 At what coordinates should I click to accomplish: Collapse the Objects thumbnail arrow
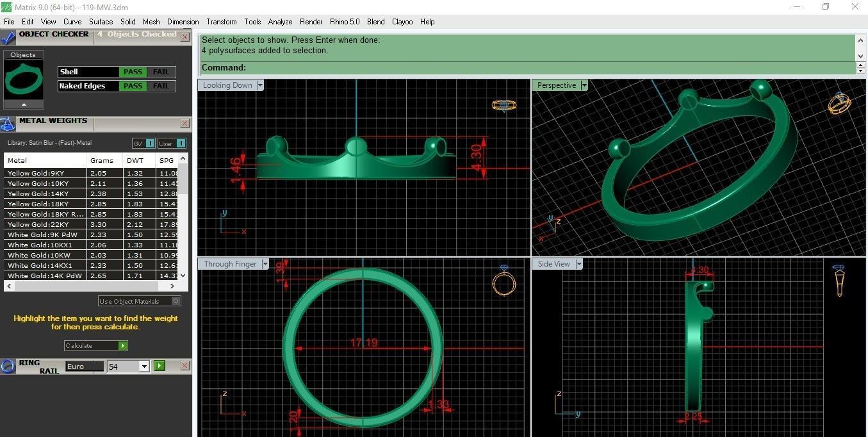[24, 104]
